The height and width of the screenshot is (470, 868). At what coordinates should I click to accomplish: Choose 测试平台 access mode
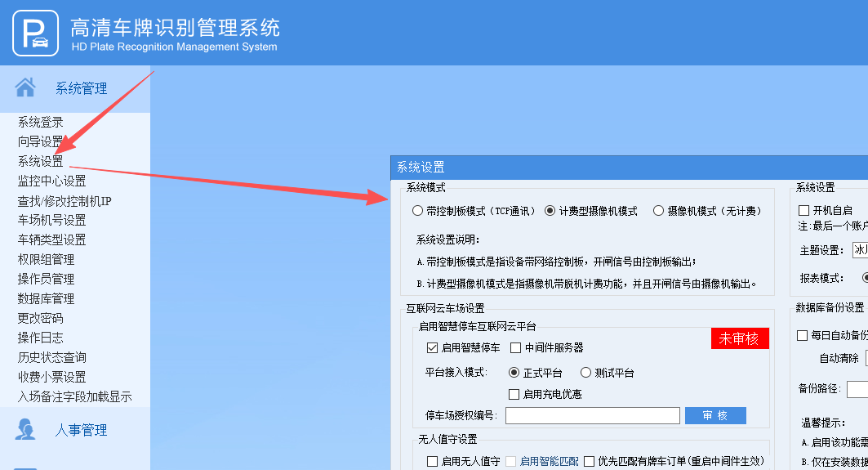[585, 373]
